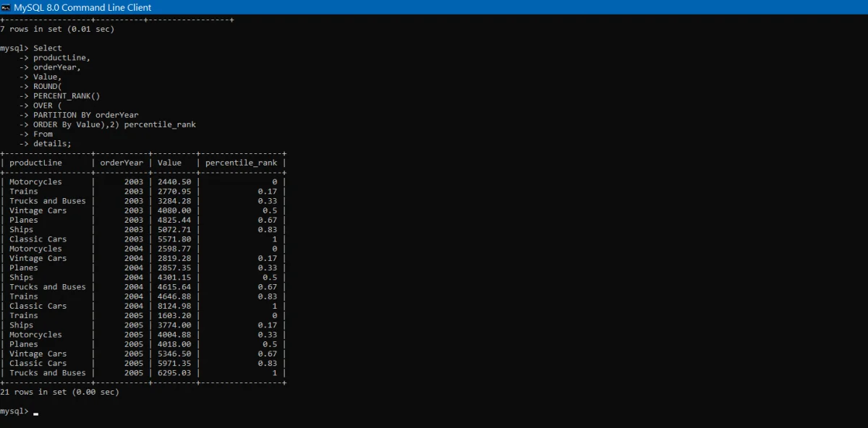Screen dimensions: 868x428
Task: Select the value 4825.44
Action: pos(174,220)
